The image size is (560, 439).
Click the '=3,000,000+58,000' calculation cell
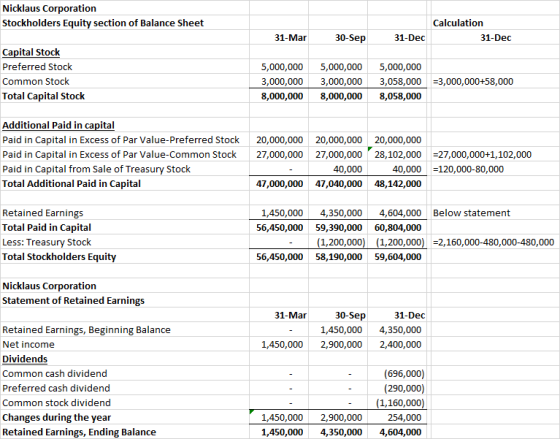tap(473, 81)
